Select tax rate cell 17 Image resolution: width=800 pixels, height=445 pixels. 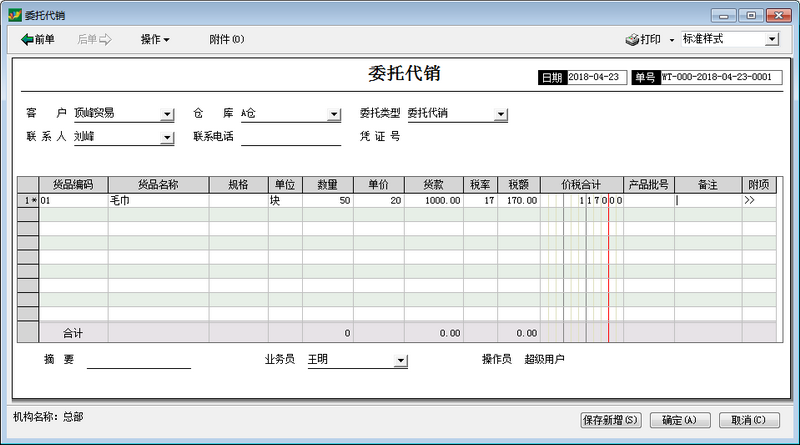(x=480, y=201)
